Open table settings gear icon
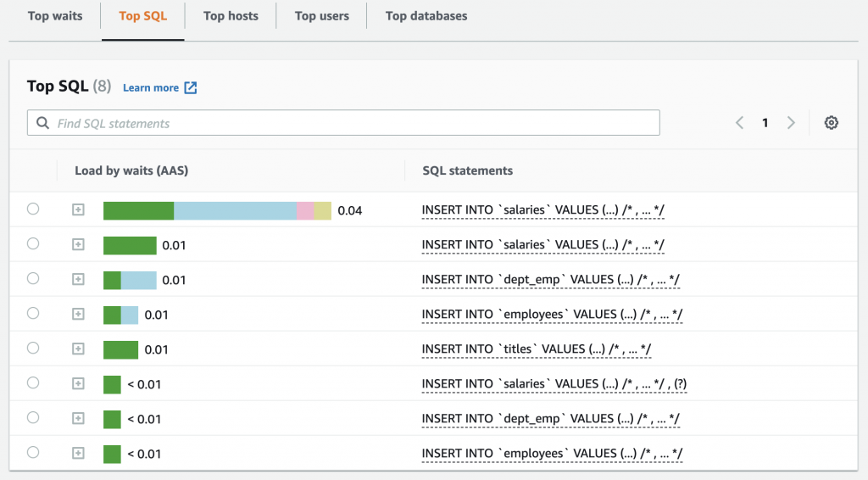This screenshot has width=868, height=480. tap(832, 123)
